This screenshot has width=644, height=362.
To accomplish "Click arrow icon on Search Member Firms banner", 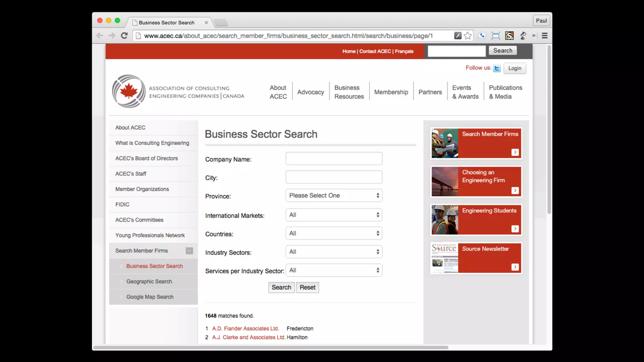I will click(515, 152).
